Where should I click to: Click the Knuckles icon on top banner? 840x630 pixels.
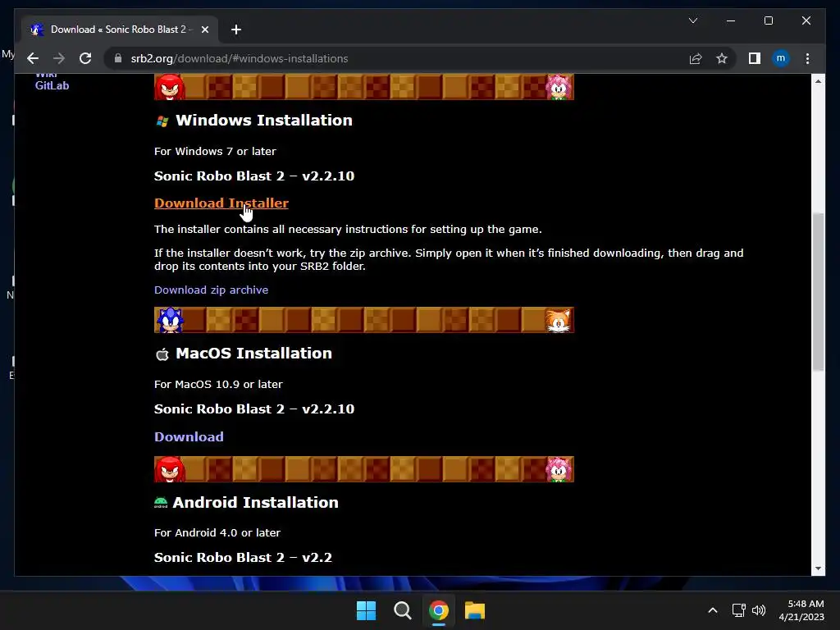click(170, 87)
